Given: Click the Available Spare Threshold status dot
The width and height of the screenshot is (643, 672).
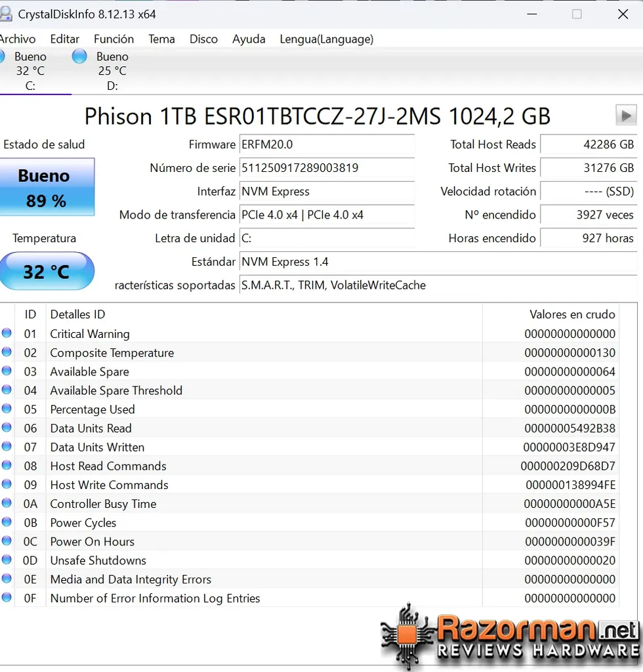Looking at the screenshot, I should click(7, 390).
